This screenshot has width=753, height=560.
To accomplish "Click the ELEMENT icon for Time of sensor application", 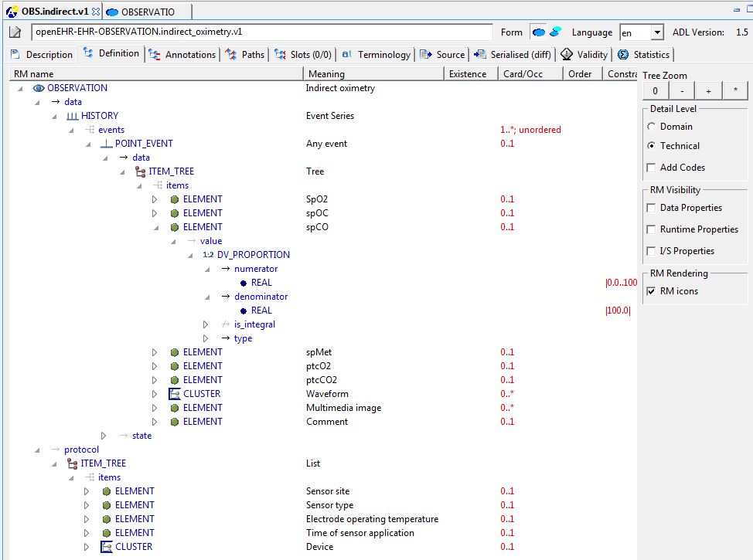I will tap(107, 534).
